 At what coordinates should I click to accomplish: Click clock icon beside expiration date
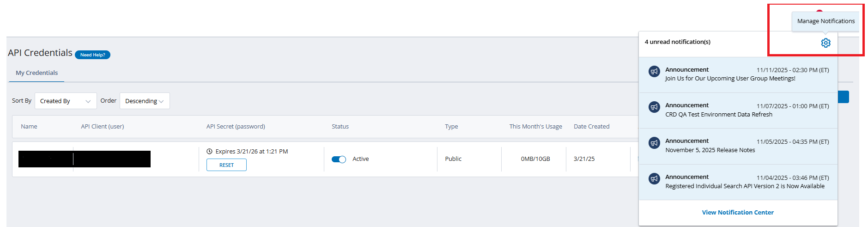point(209,152)
